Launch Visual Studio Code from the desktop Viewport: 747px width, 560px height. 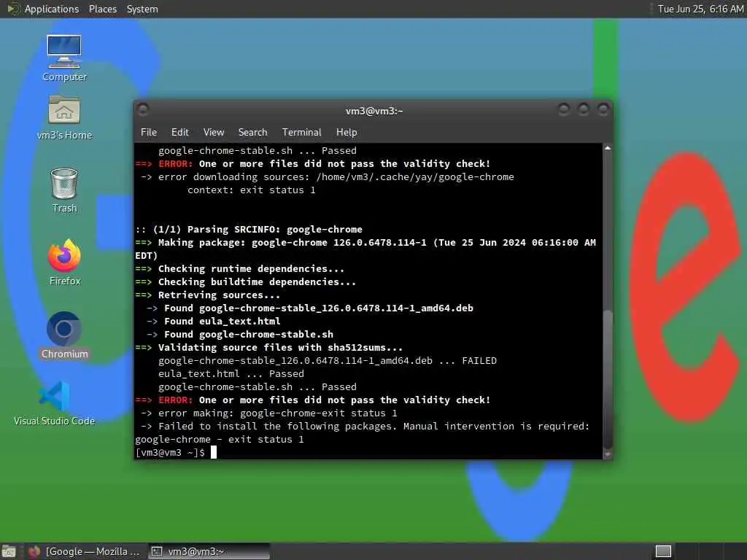[54, 403]
